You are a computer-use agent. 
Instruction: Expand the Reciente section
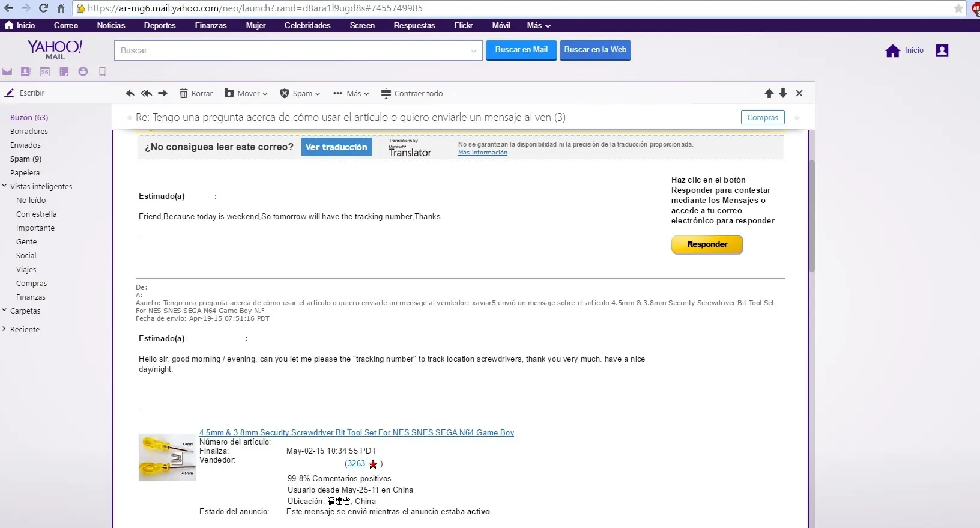pos(4,329)
